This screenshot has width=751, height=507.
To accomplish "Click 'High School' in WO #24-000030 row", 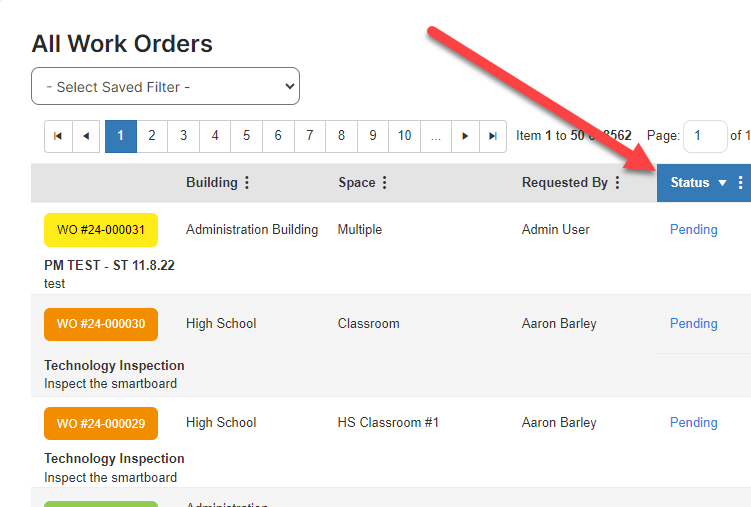I will pos(221,324).
